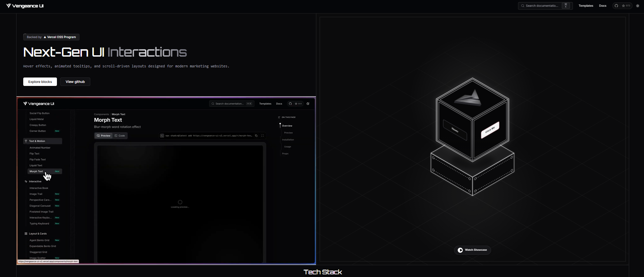Click the Explore blocks button
Screen dimensions: 644x277
(40, 82)
